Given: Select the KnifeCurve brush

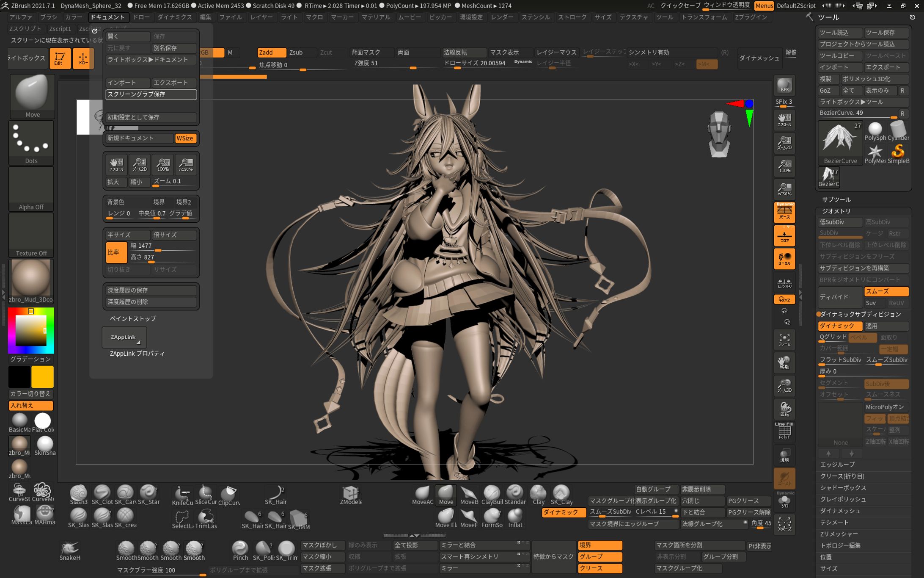Looking at the screenshot, I should click(182, 495).
